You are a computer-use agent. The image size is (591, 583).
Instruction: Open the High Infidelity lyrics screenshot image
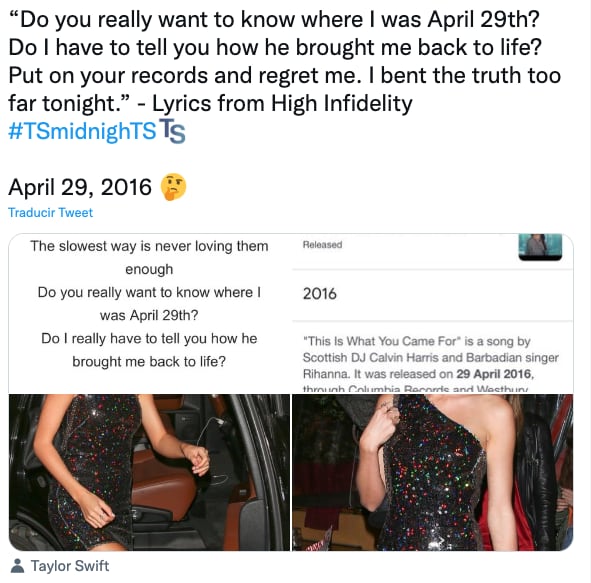point(149,313)
